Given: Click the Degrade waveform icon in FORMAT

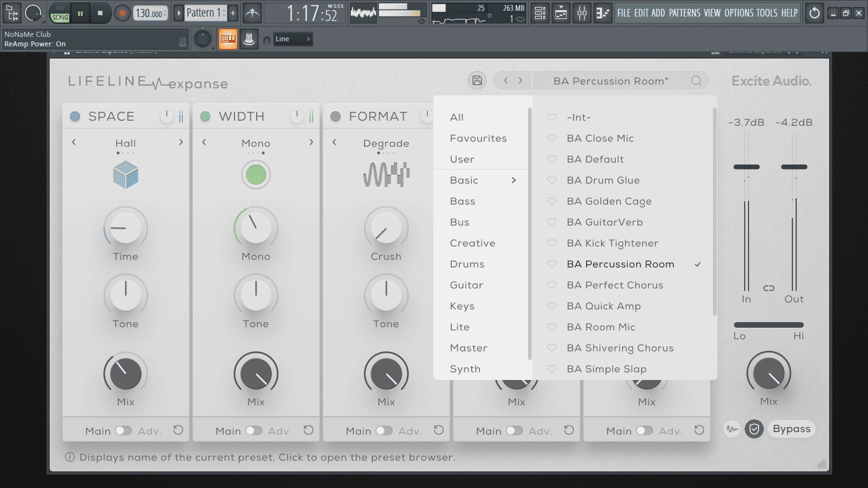Looking at the screenshot, I should pos(386,175).
